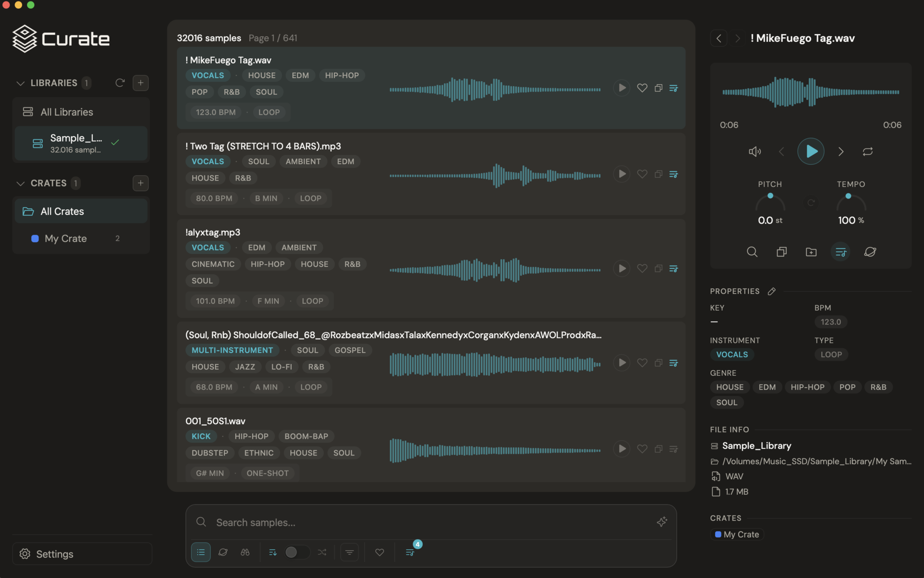Add a new library with the plus button

point(141,83)
